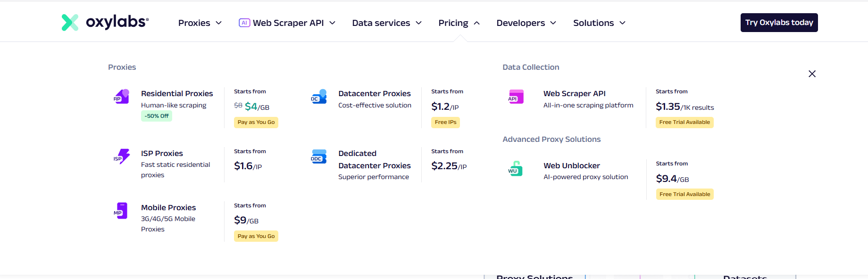Click the Data Collection section heading

[x=531, y=67]
